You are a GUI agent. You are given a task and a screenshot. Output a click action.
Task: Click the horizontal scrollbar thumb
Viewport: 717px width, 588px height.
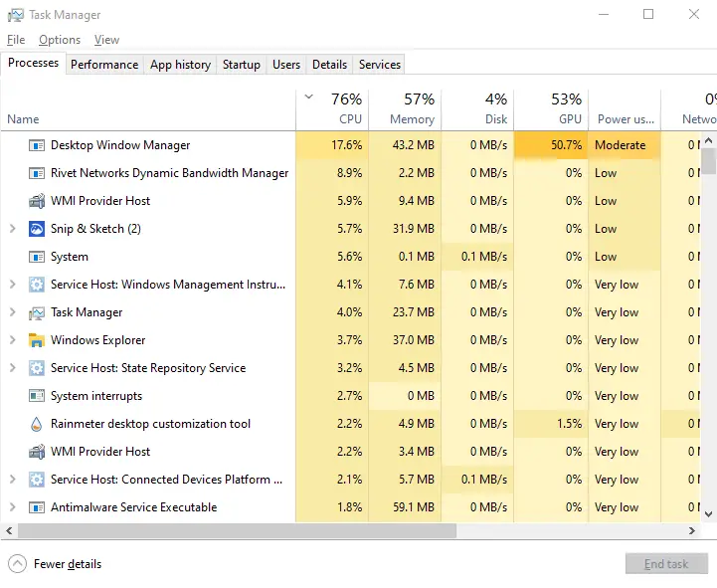[237, 531]
